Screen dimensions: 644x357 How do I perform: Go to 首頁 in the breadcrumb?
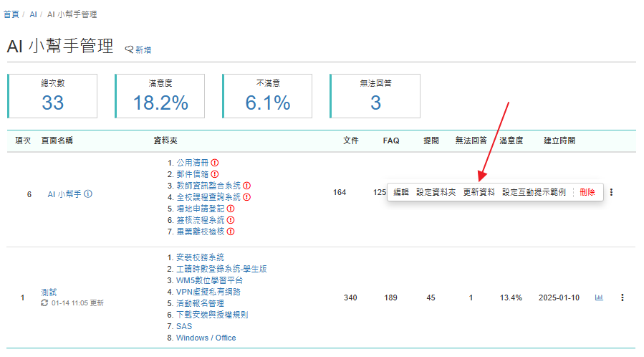[11, 14]
